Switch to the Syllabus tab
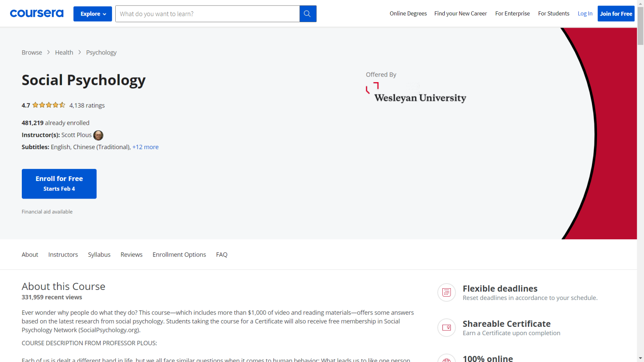The image size is (644, 362). pyautogui.click(x=99, y=254)
